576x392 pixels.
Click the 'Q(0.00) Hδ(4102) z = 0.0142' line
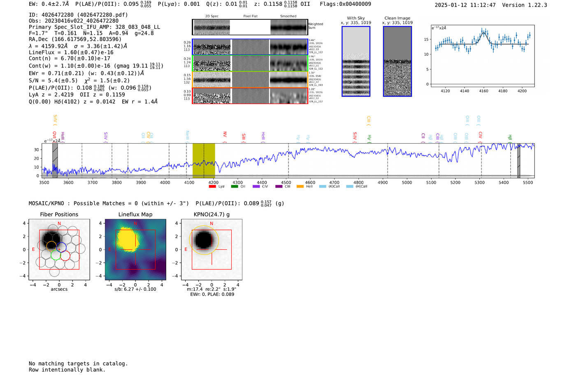tap(72, 102)
